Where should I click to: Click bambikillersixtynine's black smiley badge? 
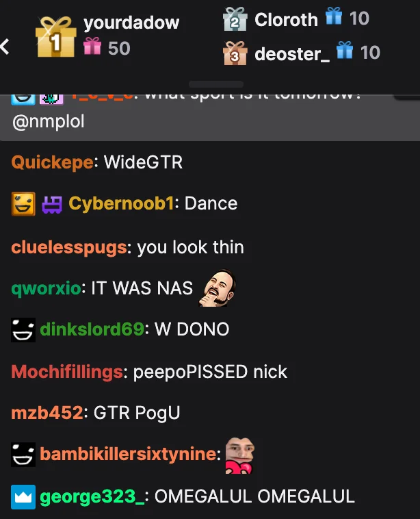[23, 455]
